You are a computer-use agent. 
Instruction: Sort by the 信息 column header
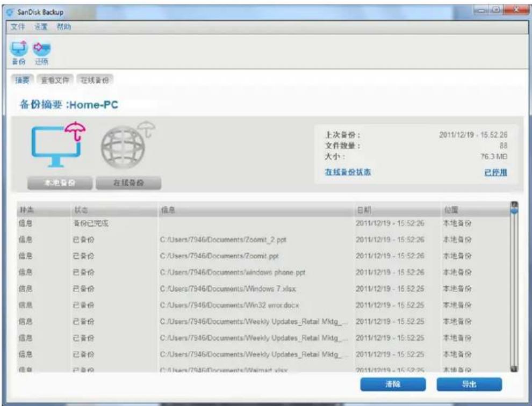click(x=255, y=210)
